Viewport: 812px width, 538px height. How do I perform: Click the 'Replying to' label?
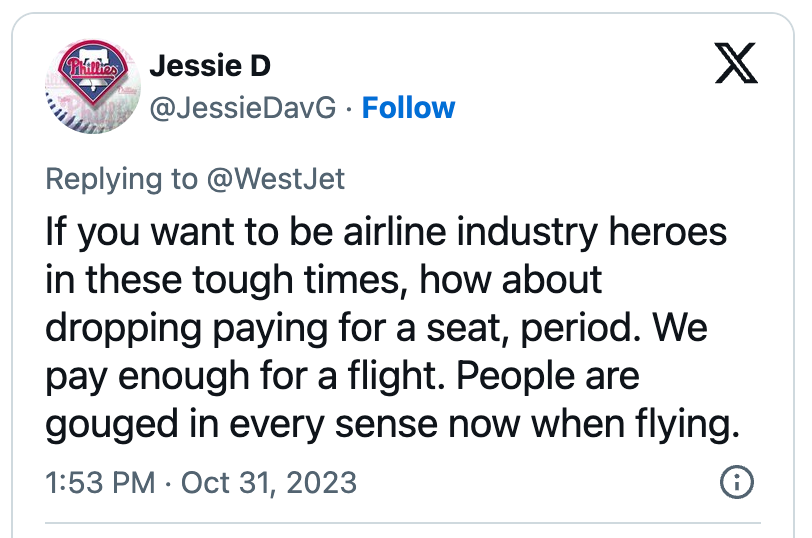pyautogui.click(x=122, y=179)
